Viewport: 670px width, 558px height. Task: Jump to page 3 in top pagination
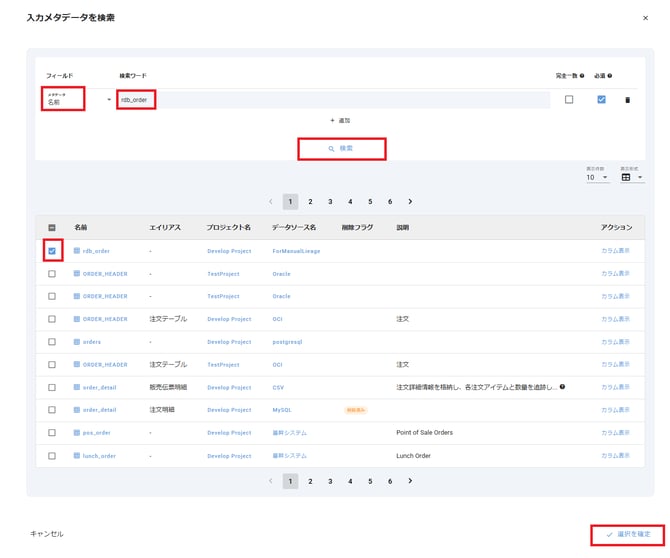tap(330, 201)
